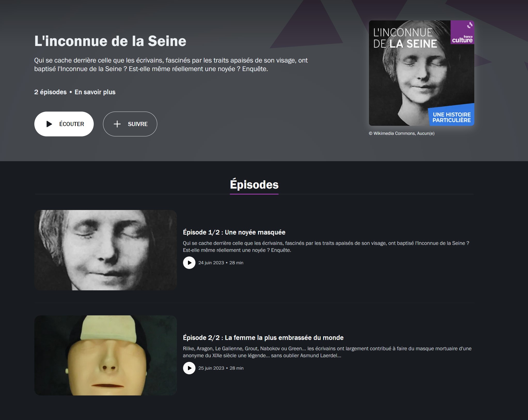The image size is (528, 420).
Task: Click the ÉCOUTER play button
Action: click(x=64, y=124)
